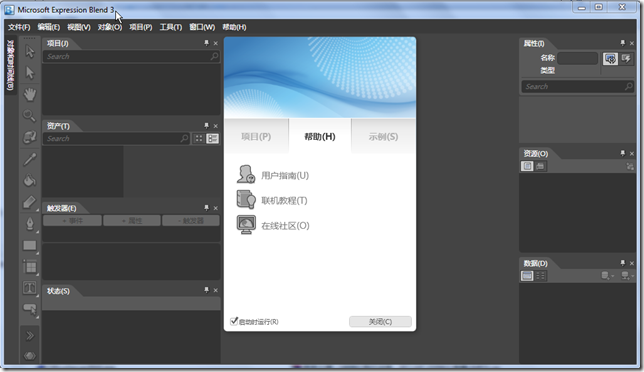Pin the 资源(O) panel
The width and height of the screenshot is (644, 372).
coord(623,153)
